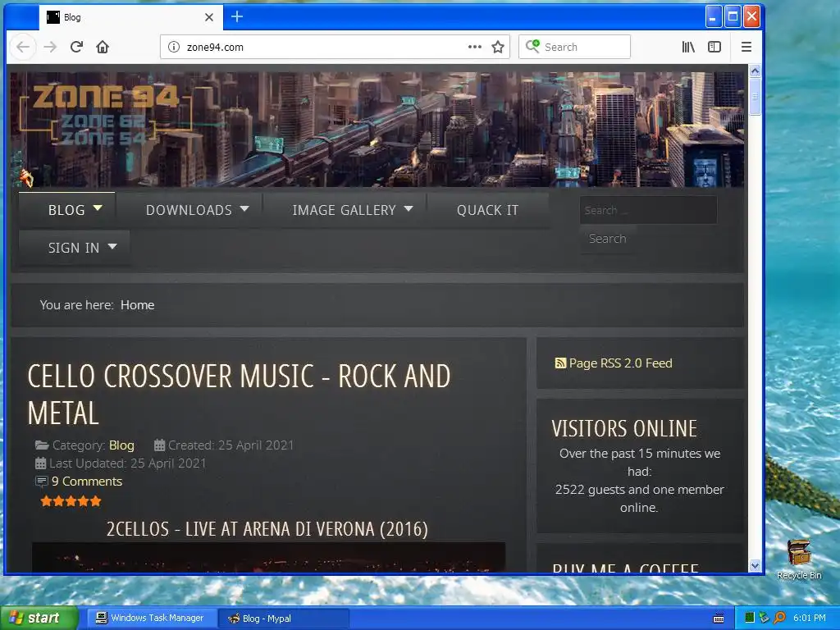Open the Recycle Bin on desktop
Viewport: 840px width, 630px height.
[x=799, y=559]
